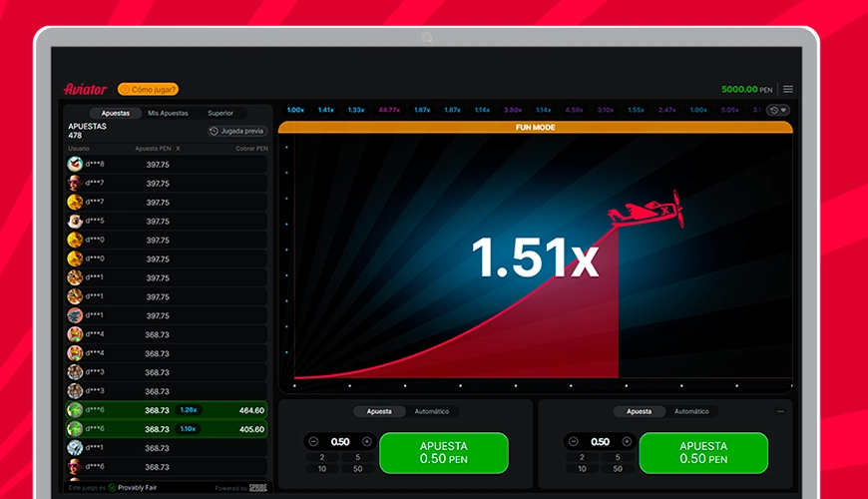The width and height of the screenshot is (868, 499).
Task: Open the Provably Fair link
Action: [137, 488]
